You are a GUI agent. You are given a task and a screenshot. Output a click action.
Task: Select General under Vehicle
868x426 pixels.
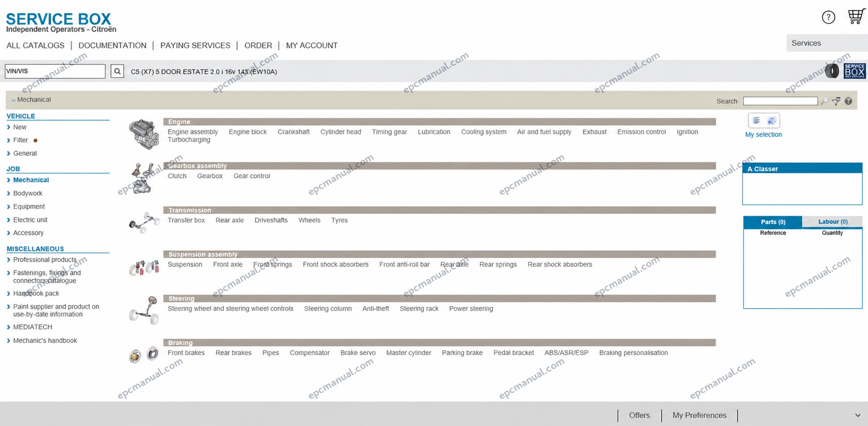(25, 153)
